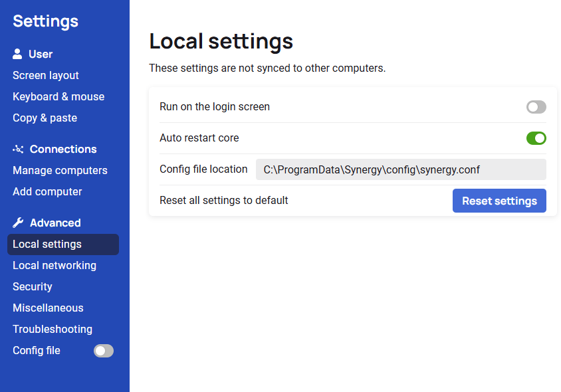Screen dimensions: 561x392
Task: Open the Add computer page
Action: coord(47,191)
